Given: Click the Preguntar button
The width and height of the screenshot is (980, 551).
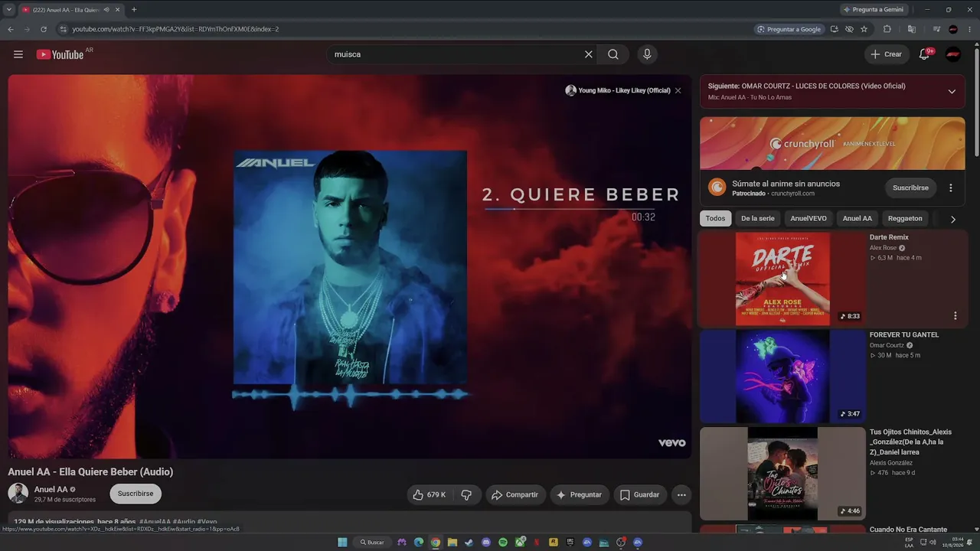Looking at the screenshot, I should tap(580, 494).
